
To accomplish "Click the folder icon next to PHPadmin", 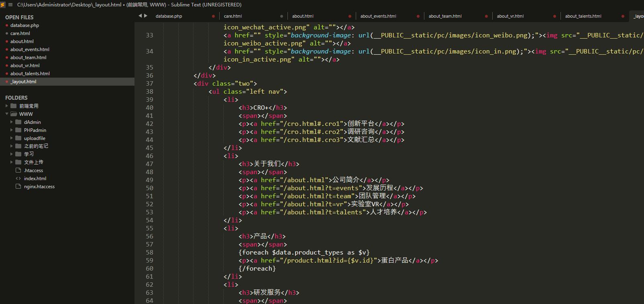I will [18, 130].
